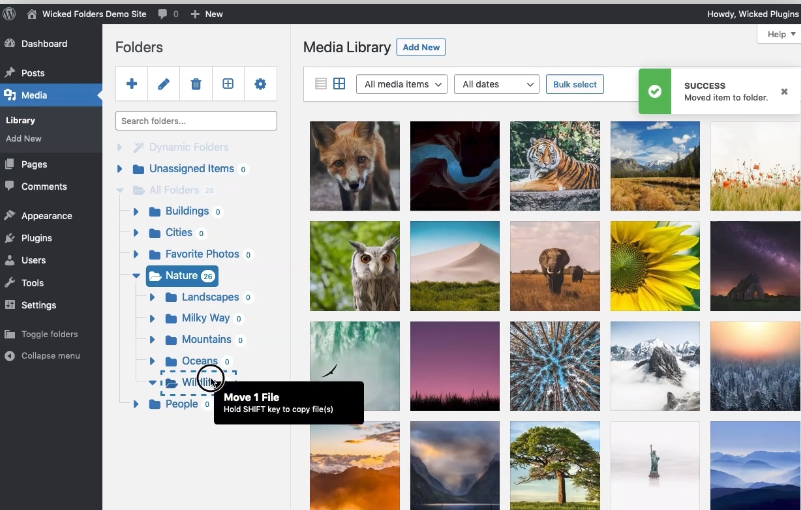Image resolution: width=801 pixels, height=510 pixels.
Task: Open the Add New submenu link
Action: pos(23,138)
